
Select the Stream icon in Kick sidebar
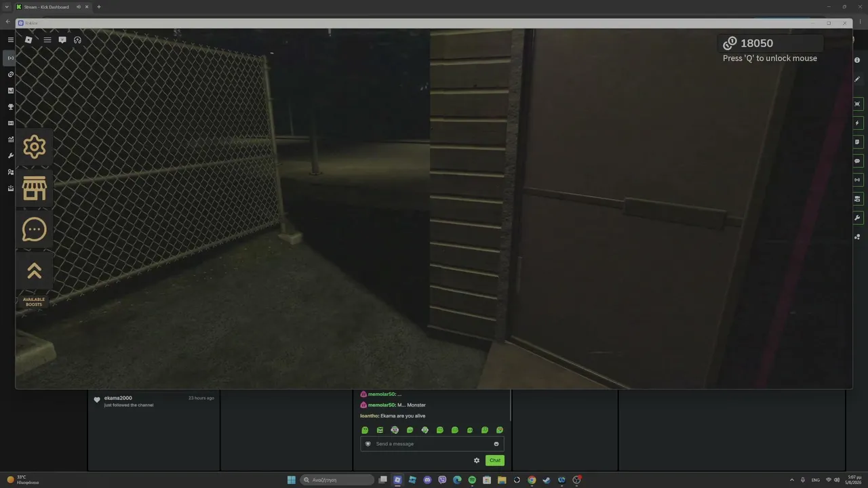[x=10, y=58]
